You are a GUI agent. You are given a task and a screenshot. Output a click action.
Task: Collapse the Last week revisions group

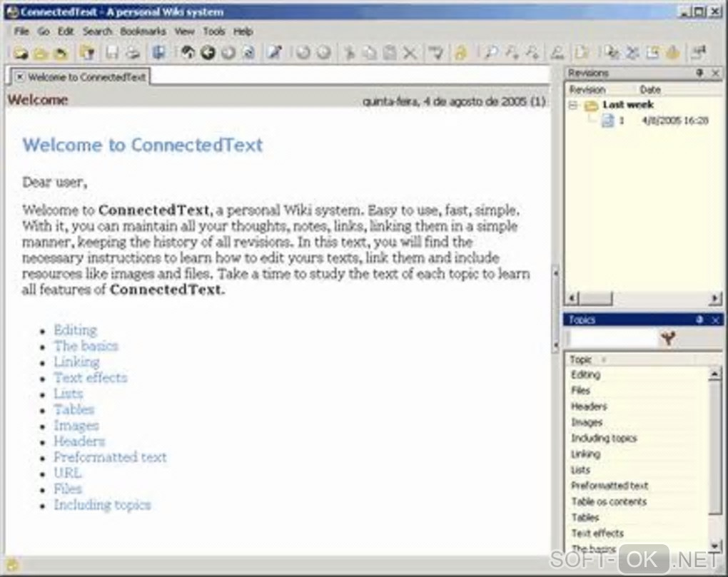pyautogui.click(x=573, y=106)
